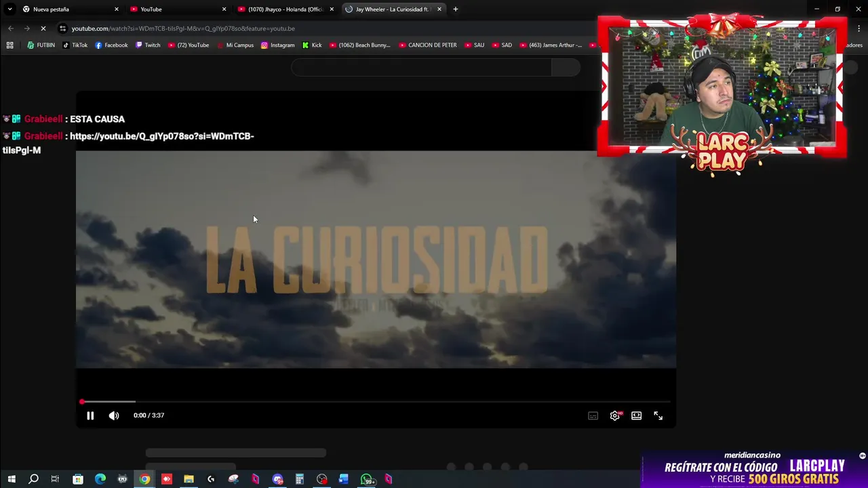Viewport: 868px width, 488px height.
Task: Open Logitech G HUB from the taskbar
Action: pyautogui.click(x=211, y=479)
